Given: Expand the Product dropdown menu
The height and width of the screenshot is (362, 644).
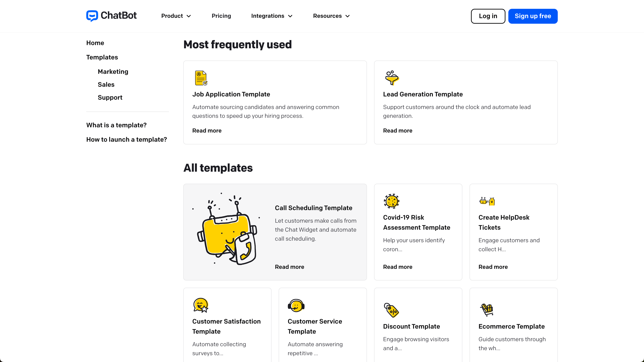Looking at the screenshot, I should pyautogui.click(x=176, y=16).
